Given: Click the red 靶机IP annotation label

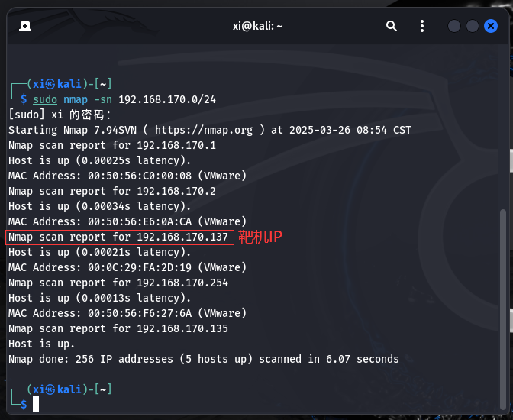Looking at the screenshot, I should point(260,237).
